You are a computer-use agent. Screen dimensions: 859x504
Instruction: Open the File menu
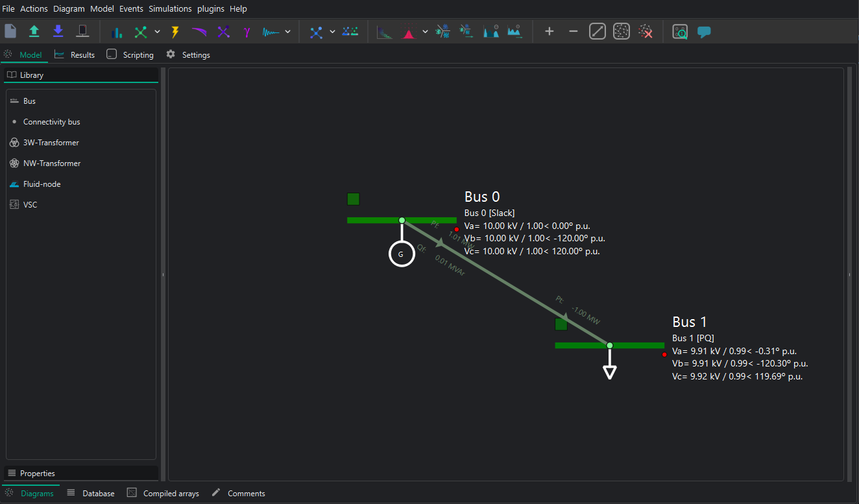(8, 8)
